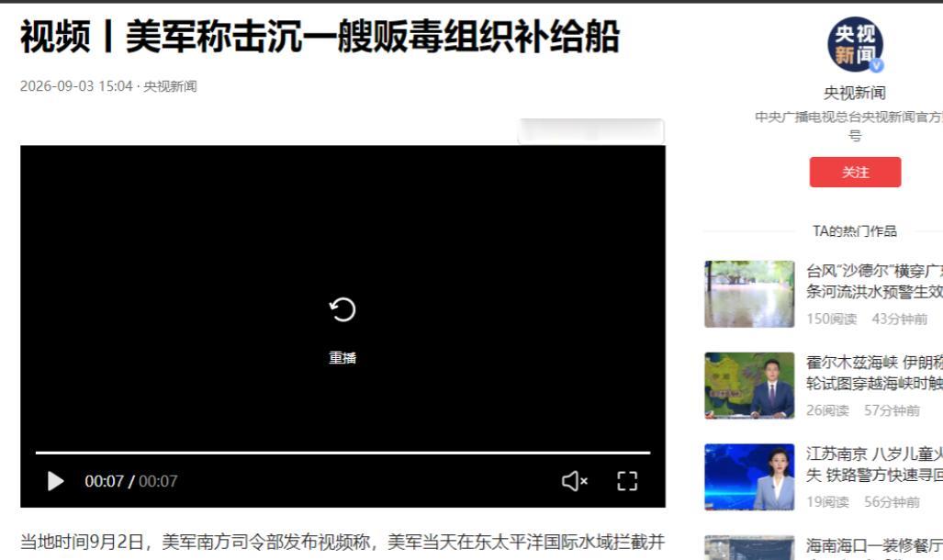Open the 央视新闻 account name link
Viewport: 943px width, 560px height.
coord(855,93)
